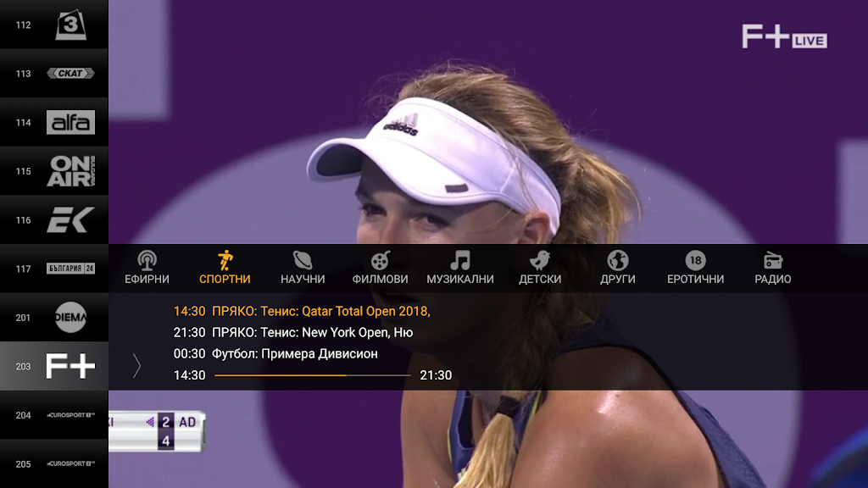
Task: Switch to the РАДИО radio category
Action: 773,268
